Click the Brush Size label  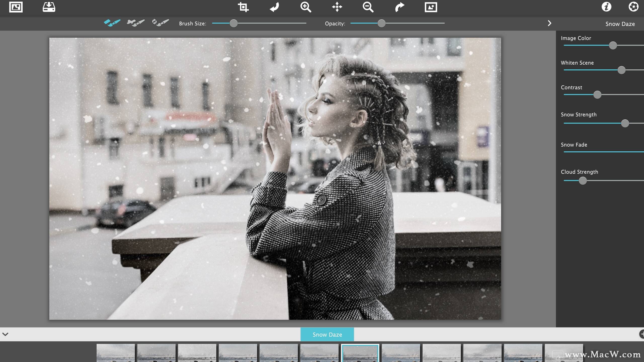point(193,24)
